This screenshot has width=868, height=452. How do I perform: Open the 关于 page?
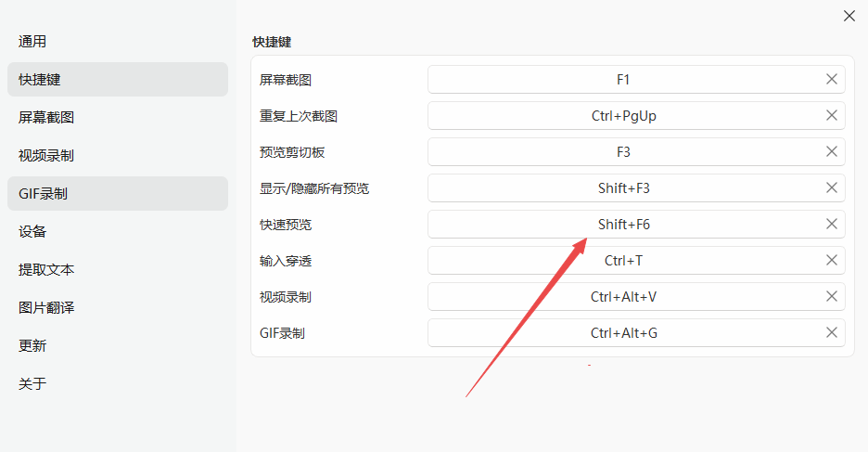coord(33,384)
